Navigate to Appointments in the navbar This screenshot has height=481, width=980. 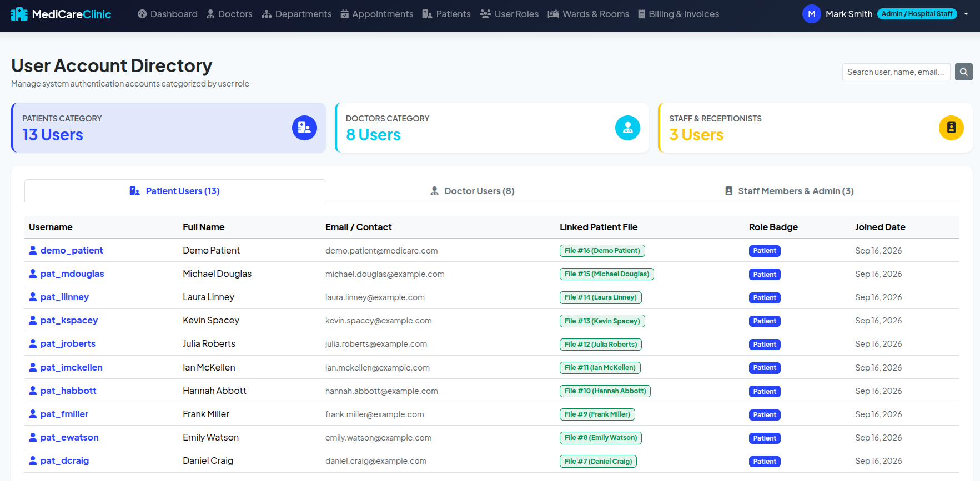tap(377, 14)
